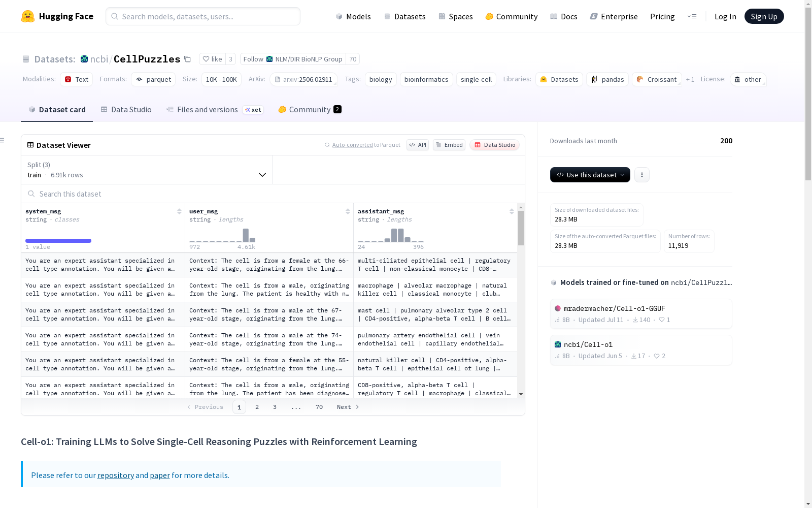The image size is (812, 508).
Task: Click the Datasets library tag
Action: [559, 79]
